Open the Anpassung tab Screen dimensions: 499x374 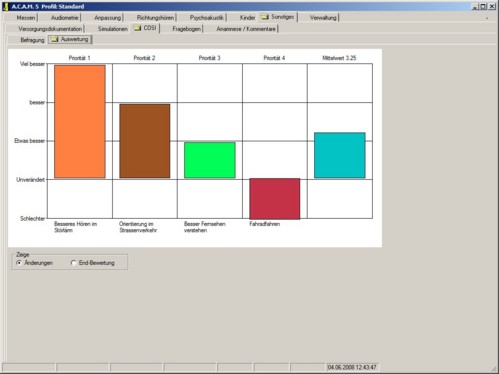[x=107, y=18]
